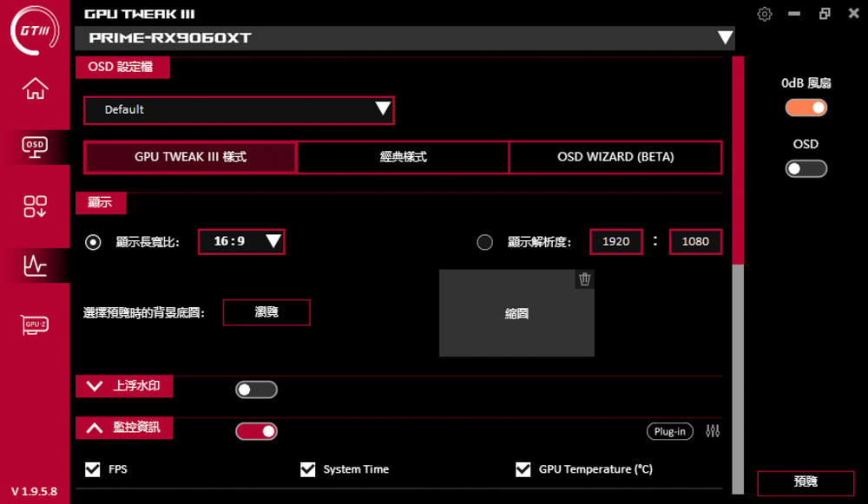Screen dimensions: 868x504
Task: Delete the thumbnail with the trash icon
Action: click(x=584, y=279)
